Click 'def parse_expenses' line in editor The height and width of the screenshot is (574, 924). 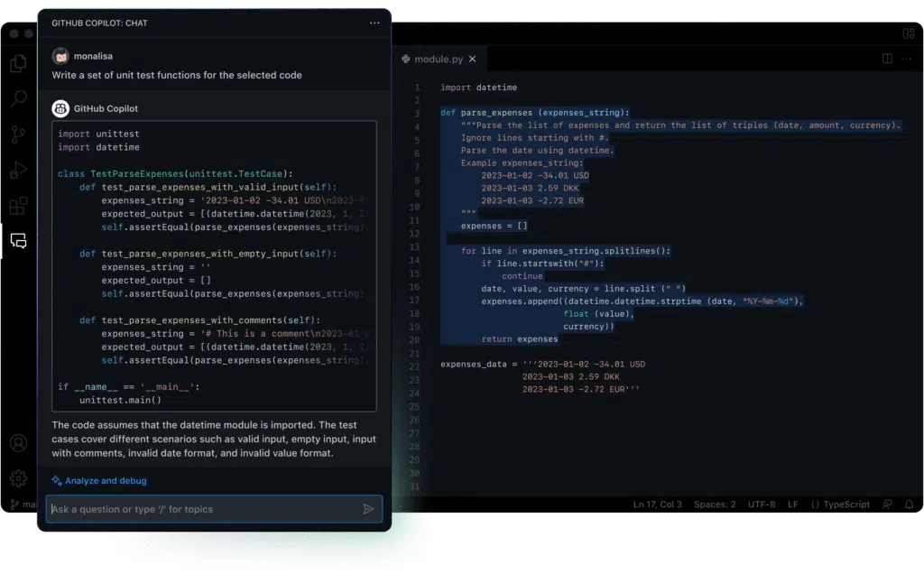[x=535, y=113]
